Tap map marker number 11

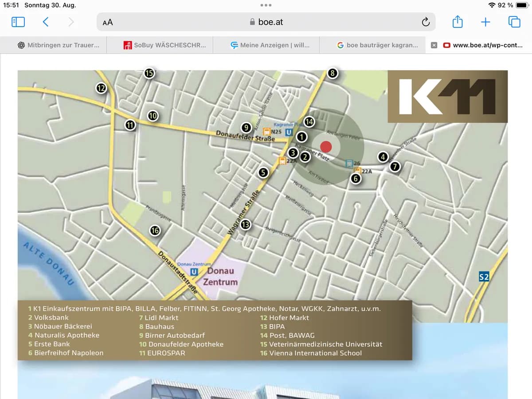[130, 125]
